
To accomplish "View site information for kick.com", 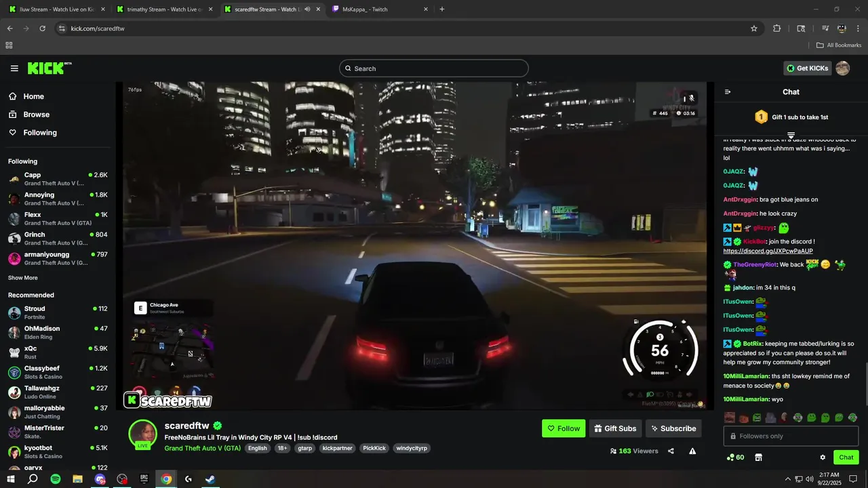I will pyautogui.click(x=62, y=28).
